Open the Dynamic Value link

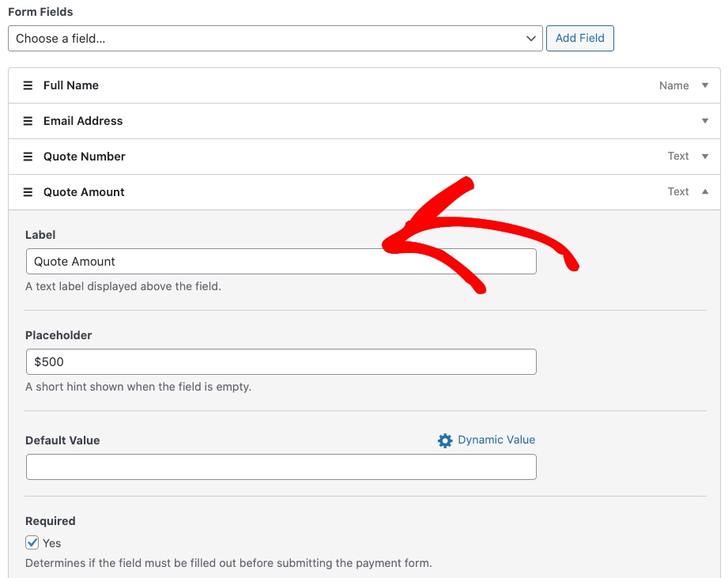tap(496, 440)
